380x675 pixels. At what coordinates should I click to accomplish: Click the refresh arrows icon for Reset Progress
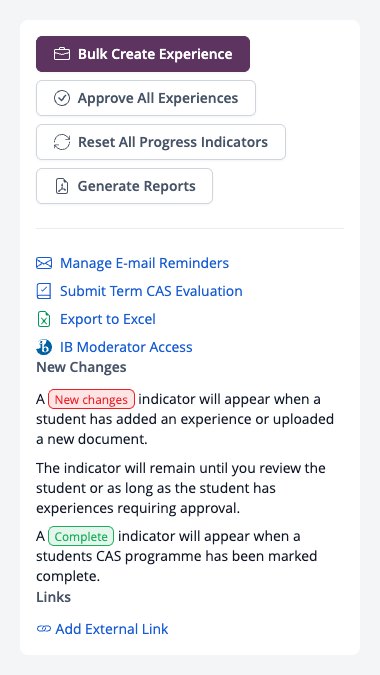tap(62, 142)
